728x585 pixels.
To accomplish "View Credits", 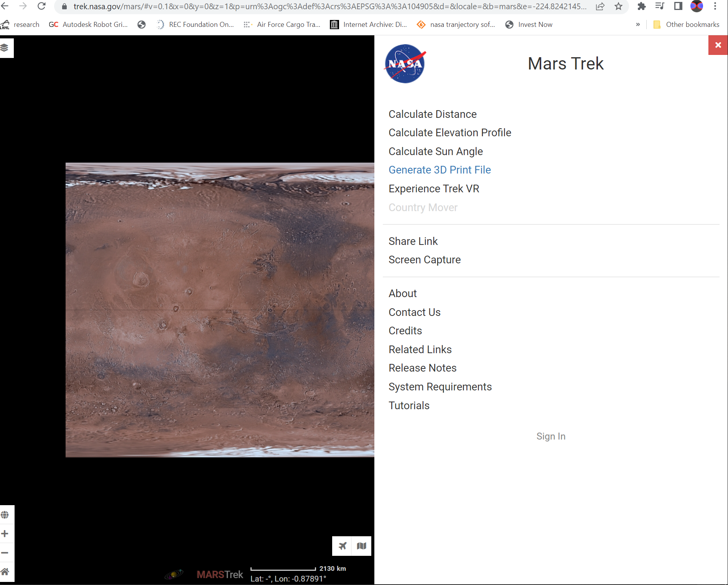I will point(405,331).
